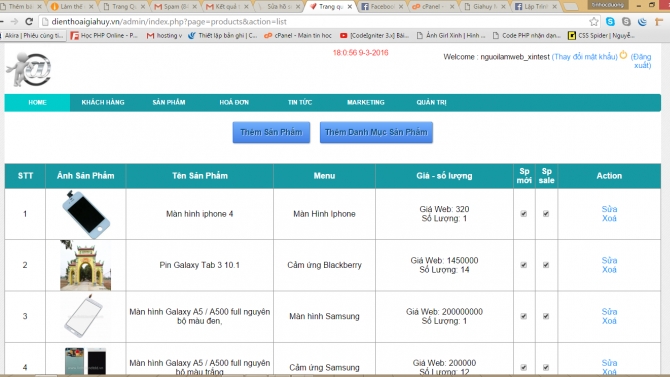This screenshot has width=670, height=377.
Task: Log out via 'Đăng xuất' link
Action: [x=641, y=61]
